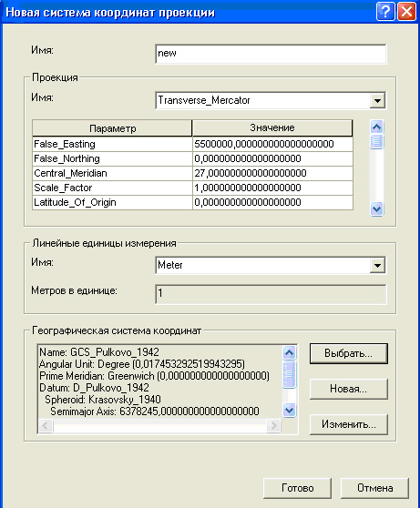Click the Изменить... button
This screenshot has height=508, width=420.
pos(349,424)
